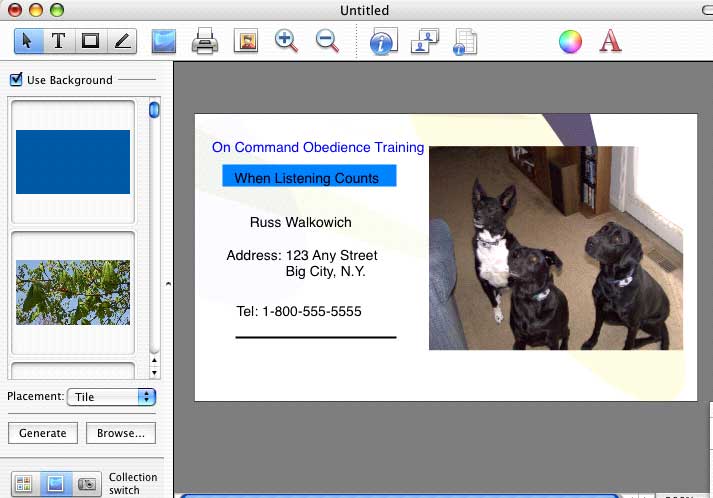Open the fonts panel red A
The height and width of the screenshot is (498, 713).
pos(610,41)
